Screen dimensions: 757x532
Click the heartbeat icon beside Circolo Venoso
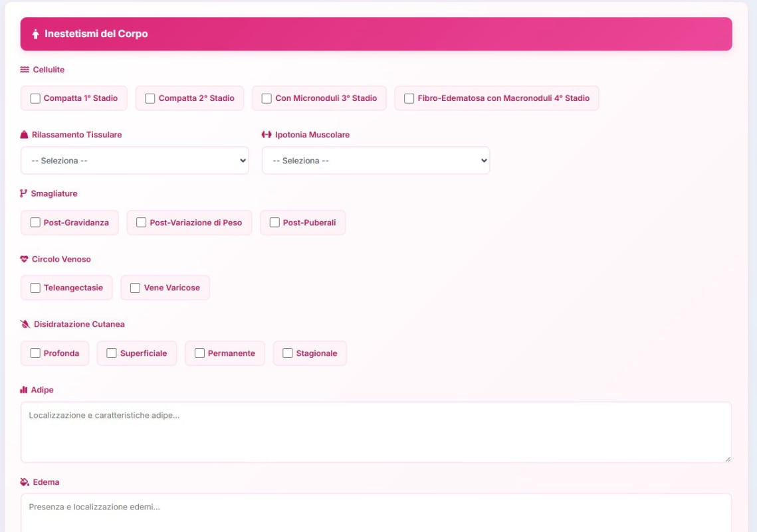[x=25, y=260]
